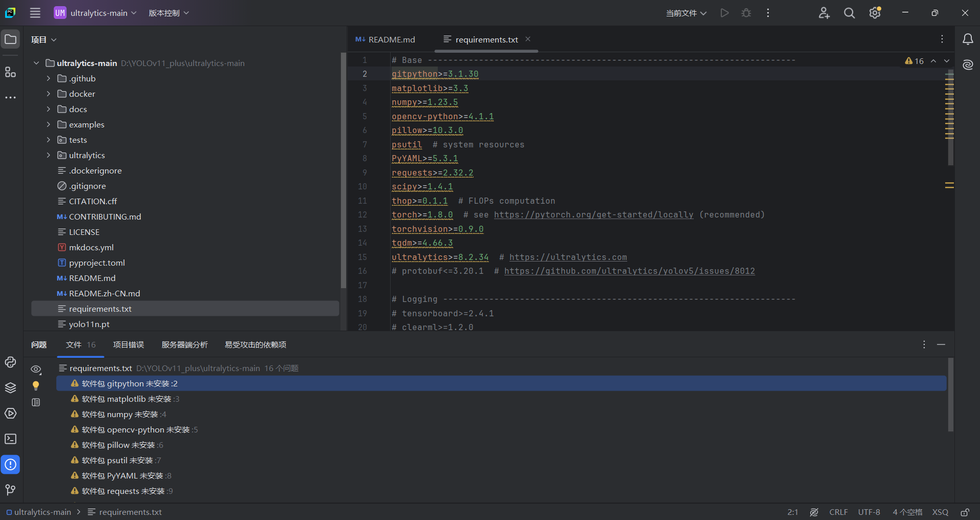Collapse the ultralytics-main root folder
Screen dimensions: 980x520
coord(36,63)
